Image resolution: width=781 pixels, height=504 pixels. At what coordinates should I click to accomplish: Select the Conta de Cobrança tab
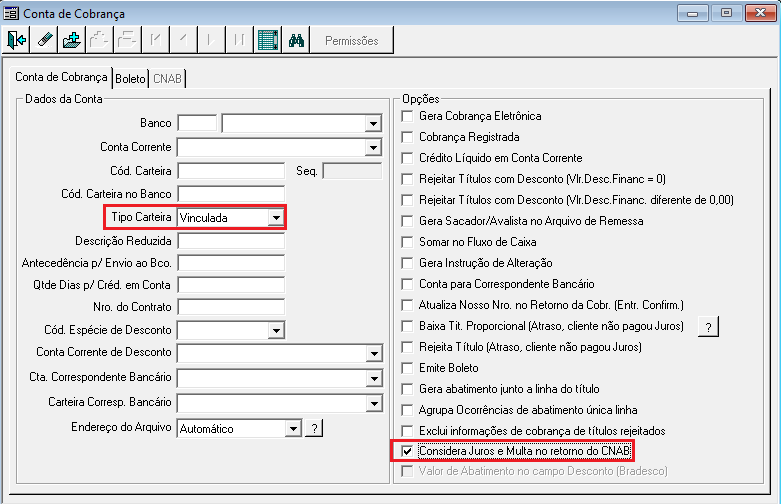pos(61,77)
